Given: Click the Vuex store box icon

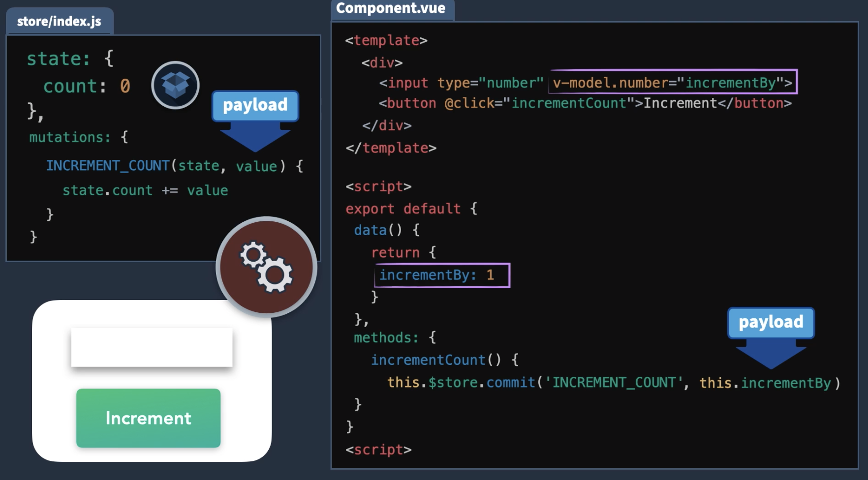Looking at the screenshot, I should tap(175, 85).
